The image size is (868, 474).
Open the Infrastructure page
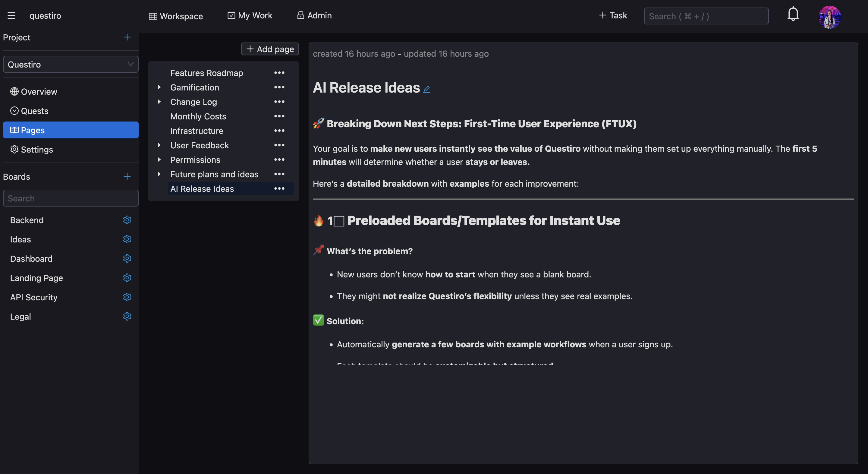click(x=197, y=131)
